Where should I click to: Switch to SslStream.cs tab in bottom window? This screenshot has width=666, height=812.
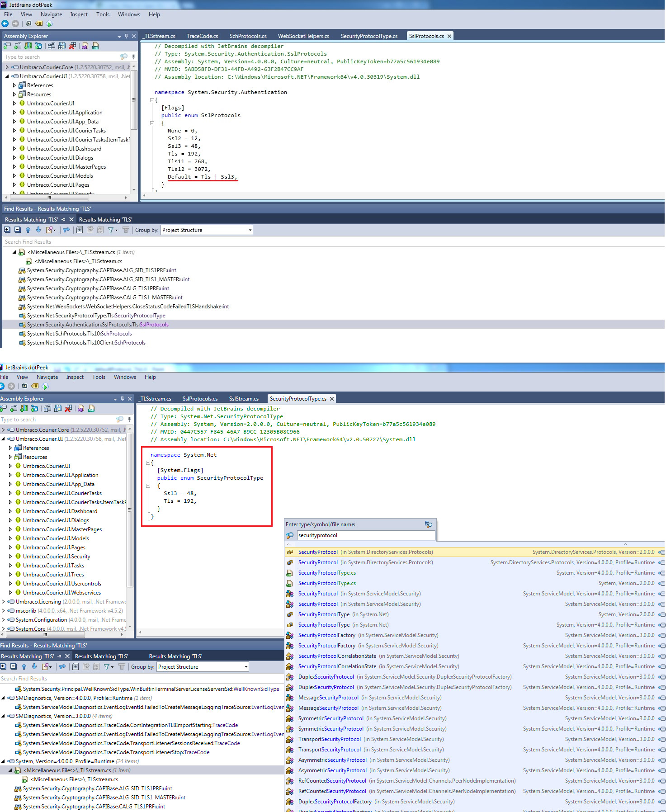(244, 399)
